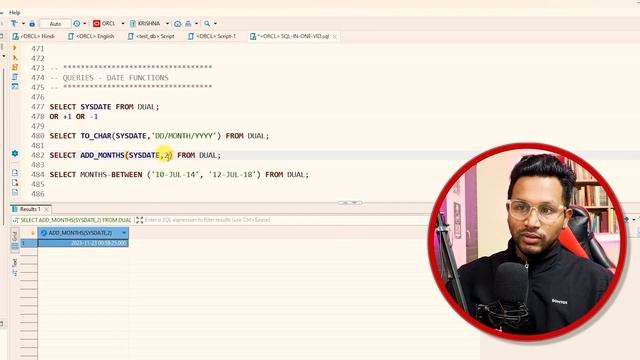Click the SQL console terminal icon

tap(15, 86)
